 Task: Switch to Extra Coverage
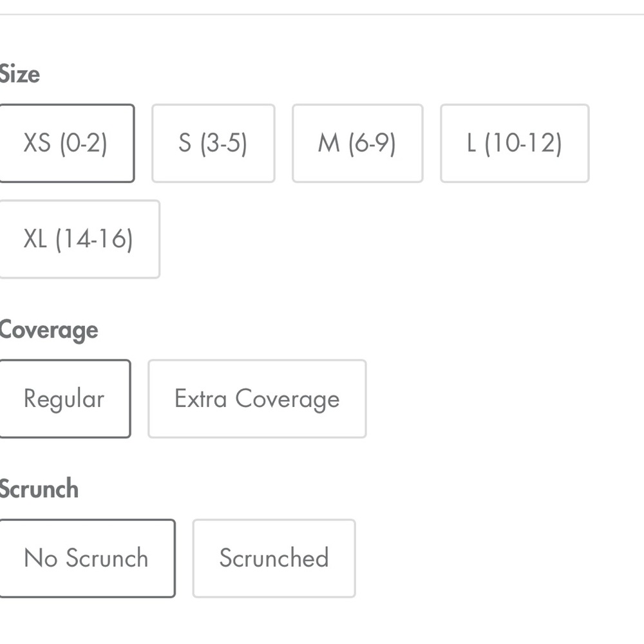point(257,399)
